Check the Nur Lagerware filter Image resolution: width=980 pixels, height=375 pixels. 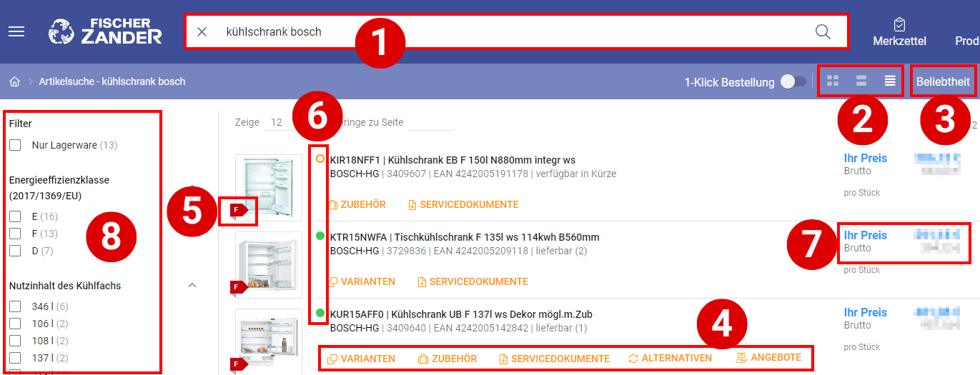pos(15,146)
